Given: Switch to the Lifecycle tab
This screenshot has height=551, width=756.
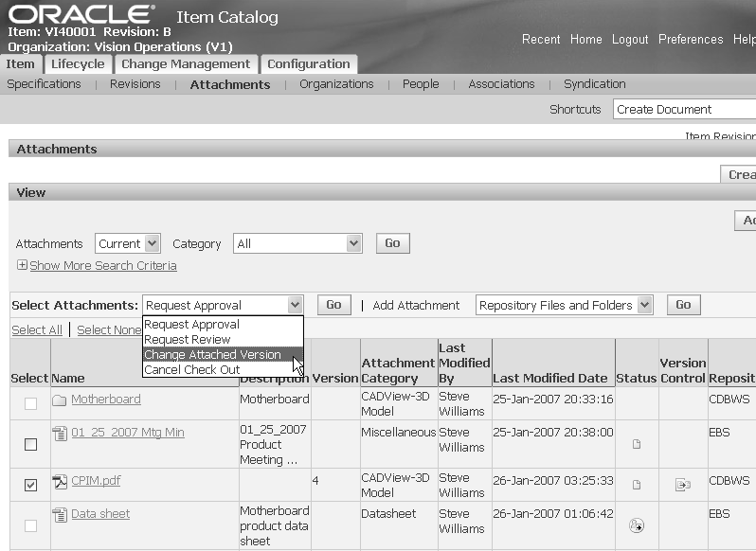Looking at the screenshot, I should click(x=78, y=64).
